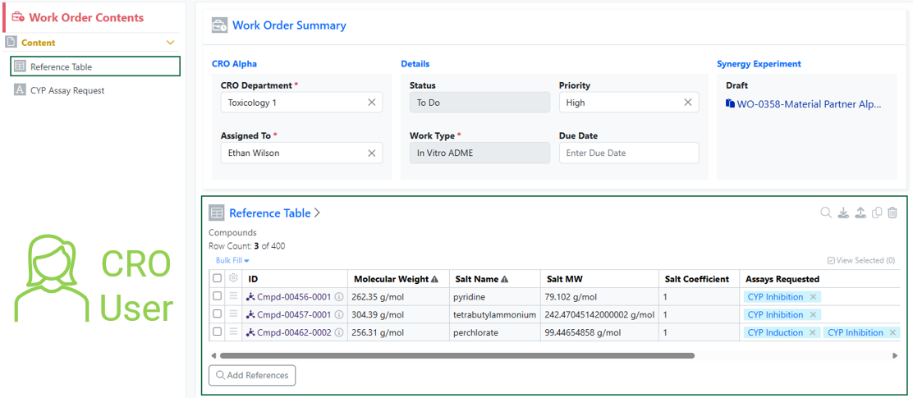
Task: Click row handle icon for Cmpd-00462-0002
Action: point(233,332)
